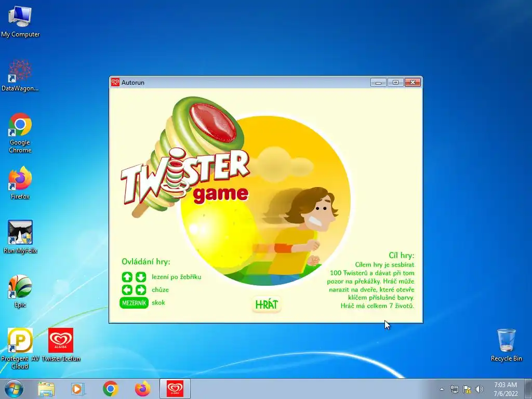
Task: Close the Autorun window
Action: pyautogui.click(x=413, y=83)
